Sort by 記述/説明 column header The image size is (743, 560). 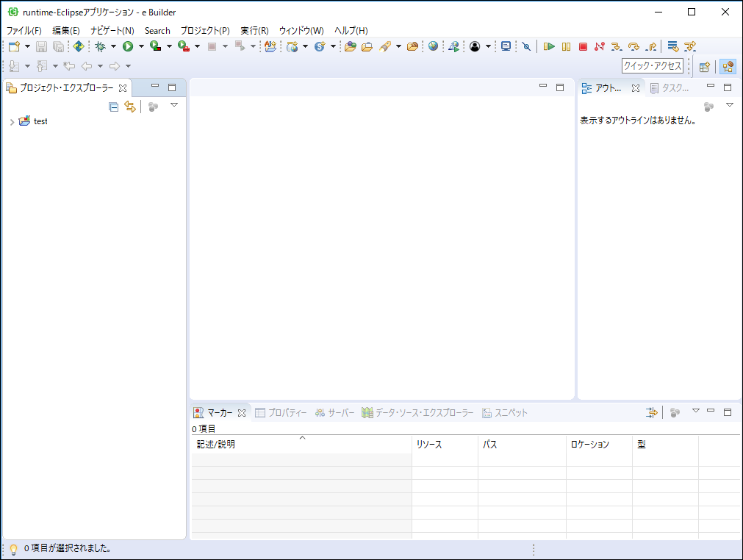(301, 445)
